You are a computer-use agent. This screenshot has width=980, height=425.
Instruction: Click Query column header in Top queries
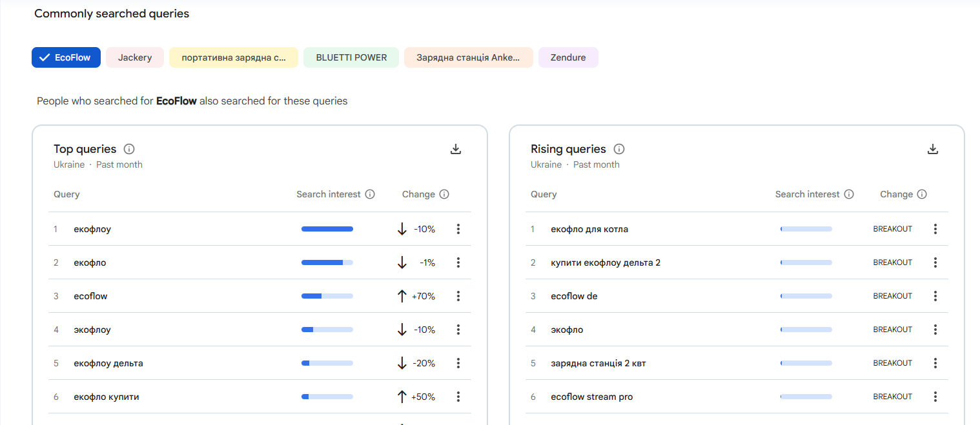pyautogui.click(x=66, y=194)
